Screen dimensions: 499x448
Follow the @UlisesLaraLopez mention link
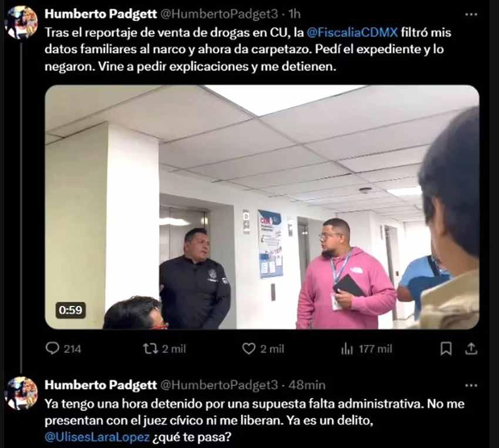[x=97, y=437]
